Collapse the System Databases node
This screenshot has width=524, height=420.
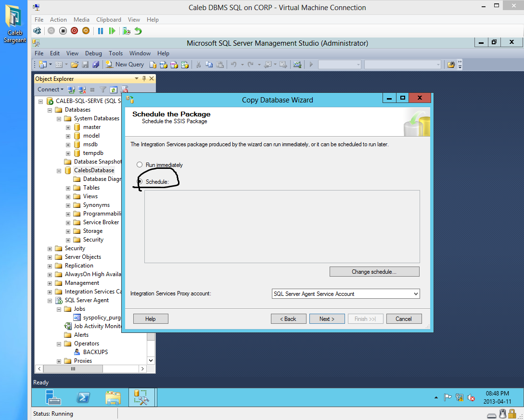click(x=59, y=119)
